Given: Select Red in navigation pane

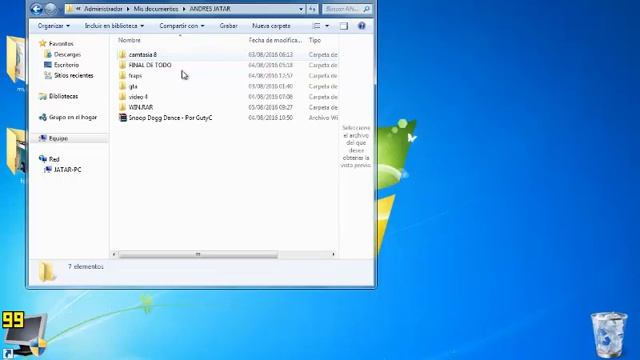Looking at the screenshot, I should point(54,159).
